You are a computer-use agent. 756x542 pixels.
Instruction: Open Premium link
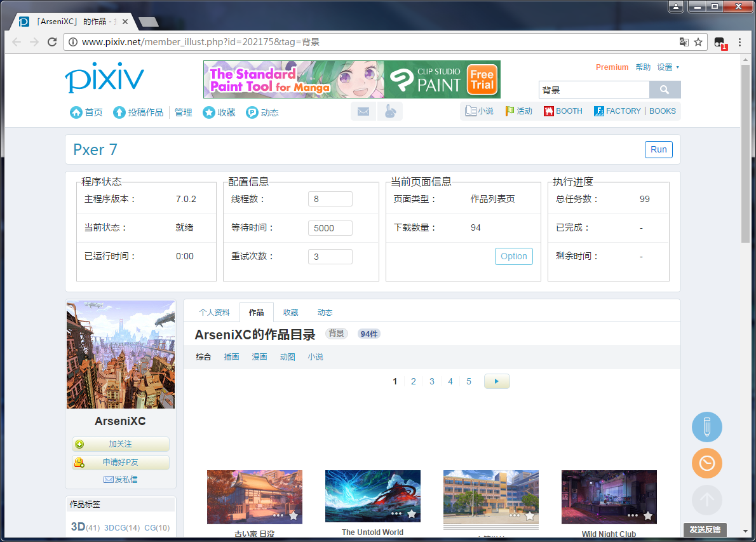[612, 67]
